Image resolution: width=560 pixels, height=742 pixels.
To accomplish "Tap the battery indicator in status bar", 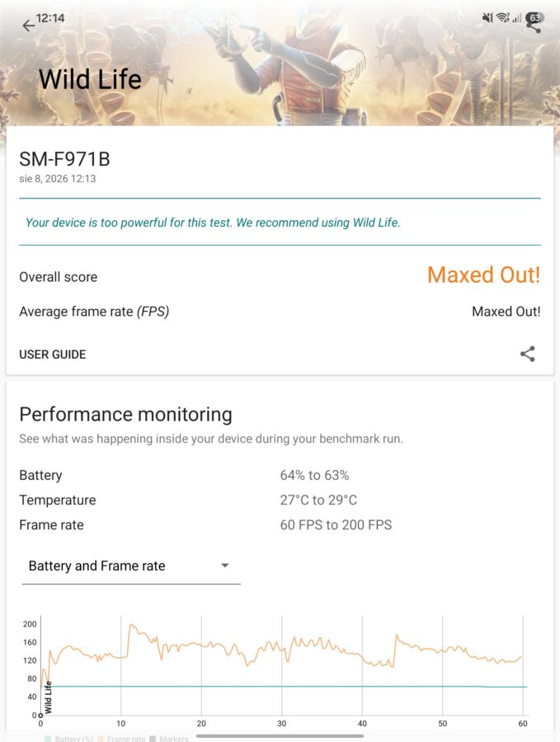I will click(x=534, y=17).
